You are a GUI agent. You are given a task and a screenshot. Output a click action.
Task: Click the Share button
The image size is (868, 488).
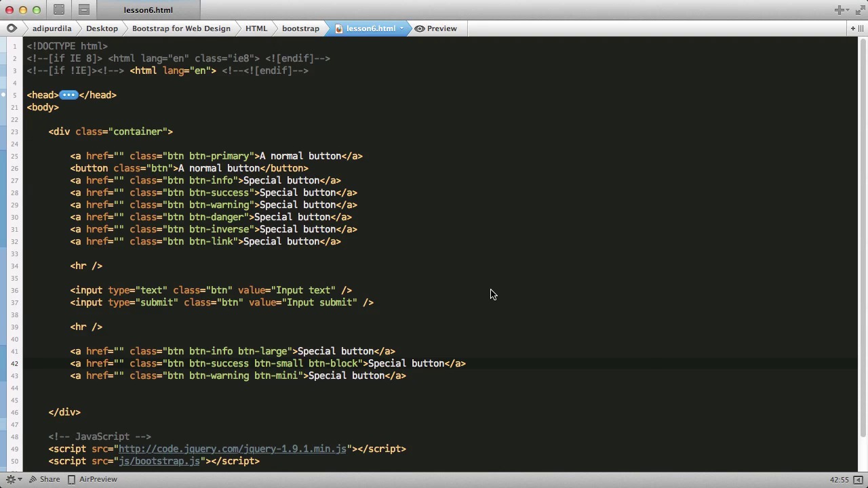[x=44, y=479]
